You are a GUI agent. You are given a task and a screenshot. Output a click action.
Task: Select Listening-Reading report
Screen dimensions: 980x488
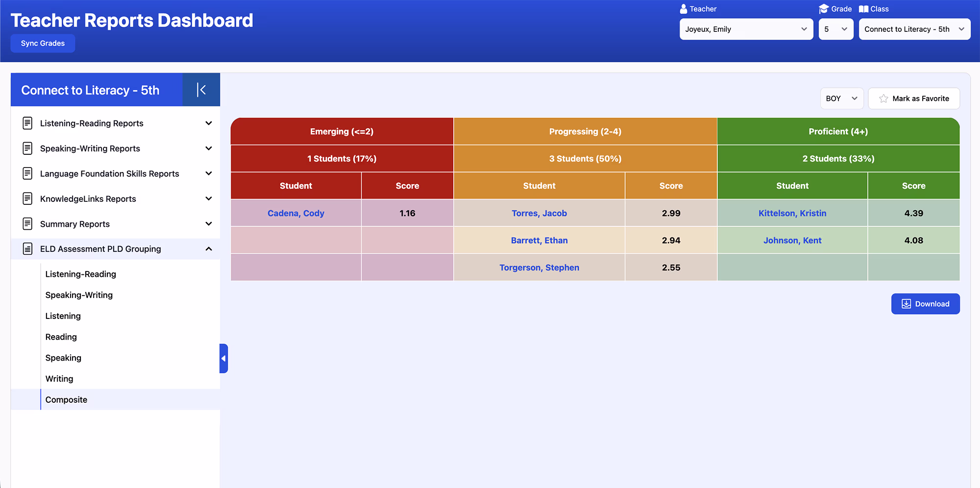tap(81, 274)
